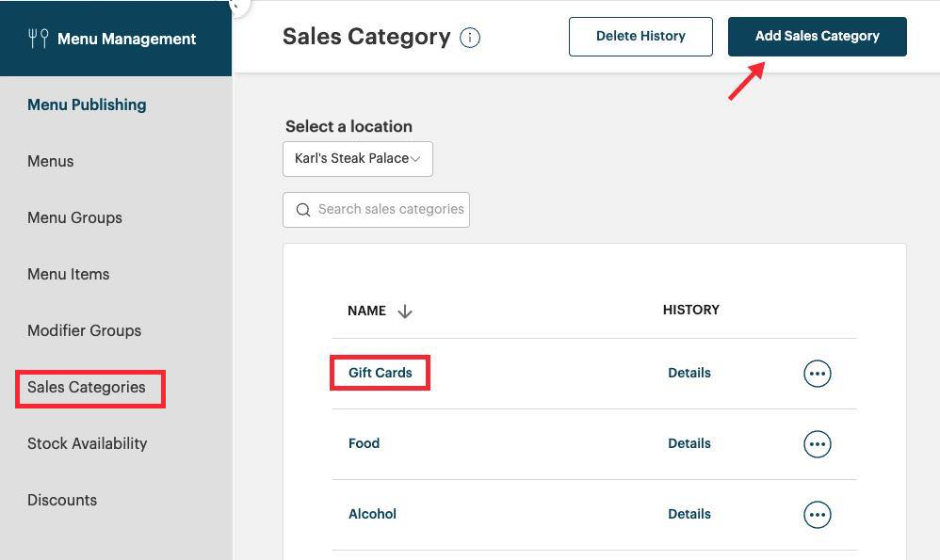
Task: Open the Menus section
Action: pos(50,161)
